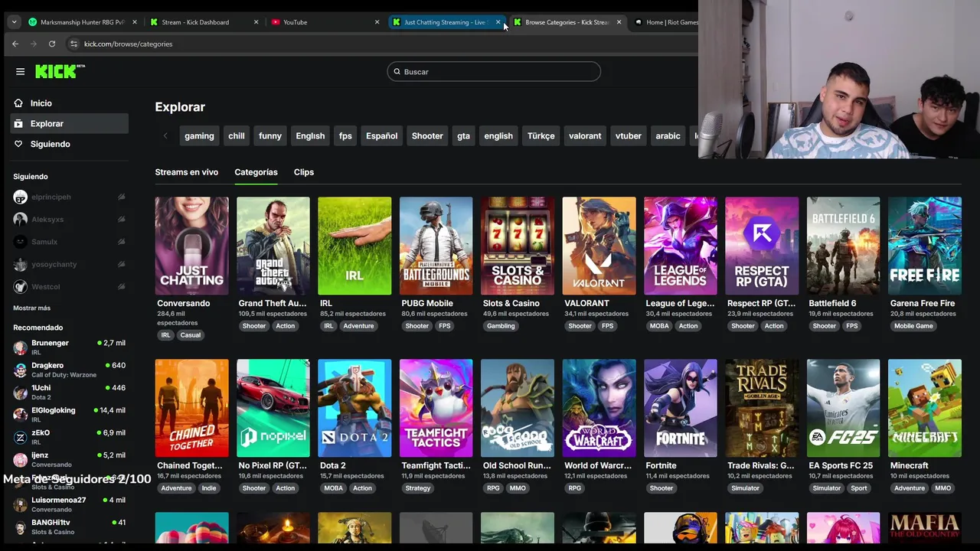Click Luisormeno427's avatar in Recomendado
The height and width of the screenshot is (551, 980).
pos(20,504)
